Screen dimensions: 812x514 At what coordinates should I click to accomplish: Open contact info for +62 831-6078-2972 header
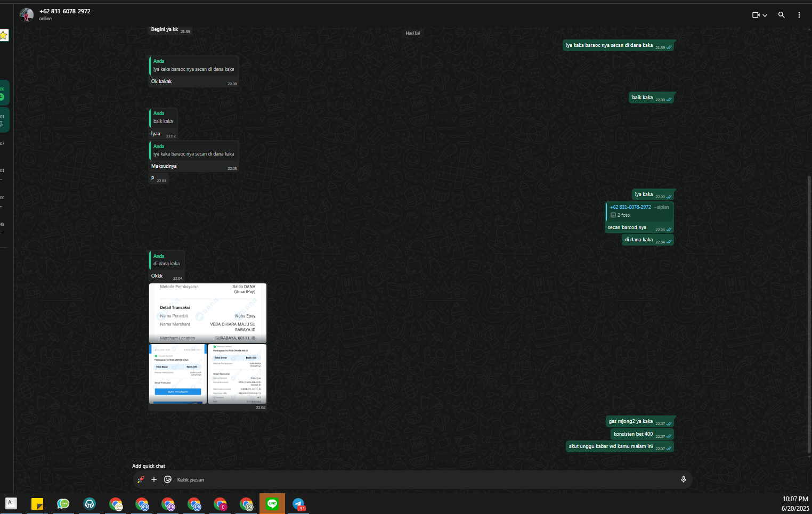[65, 11]
